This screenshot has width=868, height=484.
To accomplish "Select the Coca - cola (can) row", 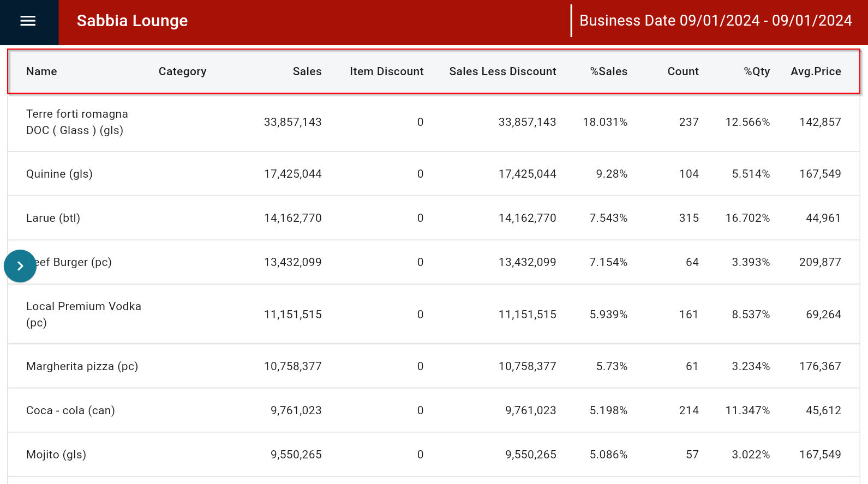I will 70,410.
